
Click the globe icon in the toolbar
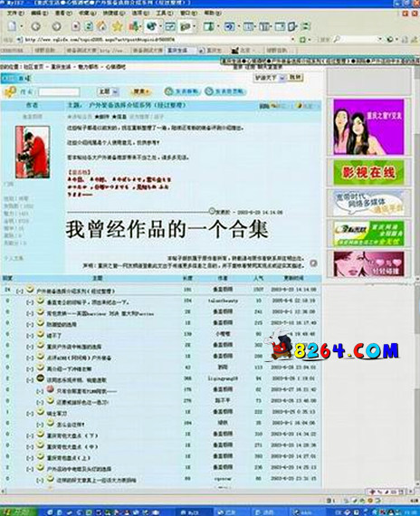(x=152, y=26)
